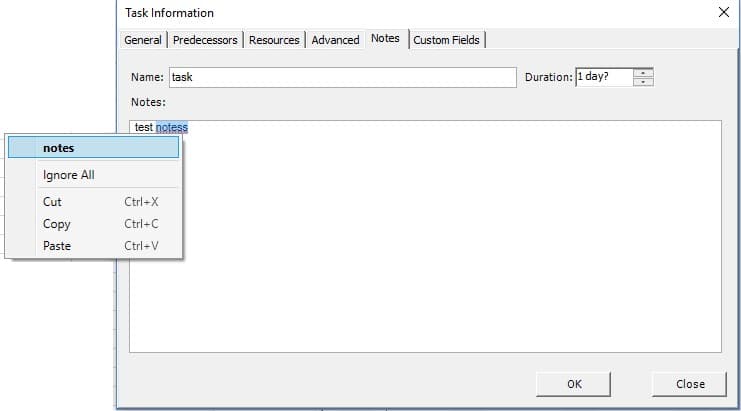Click the Close button

(x=689, y=384)
